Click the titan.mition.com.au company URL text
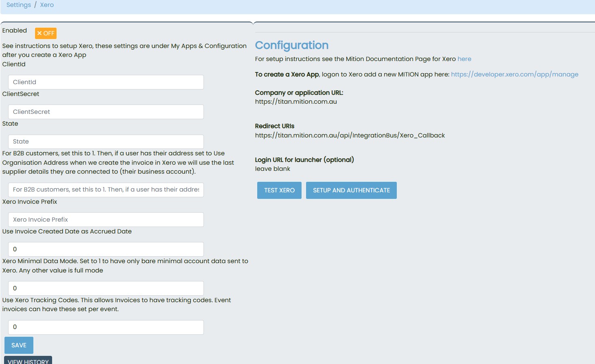This screenshot has width=595, height=364. click(x=296, y=102)
